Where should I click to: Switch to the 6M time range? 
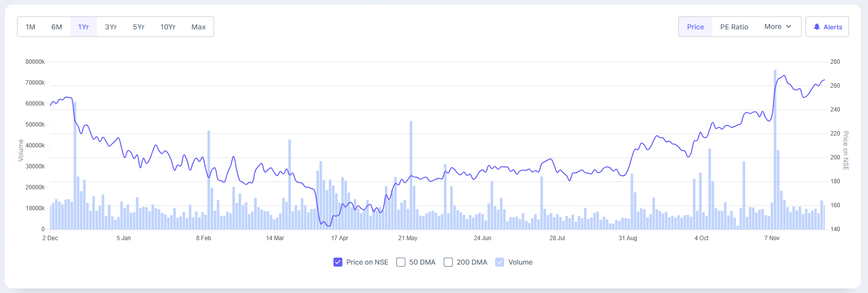[x=57, y=27]
